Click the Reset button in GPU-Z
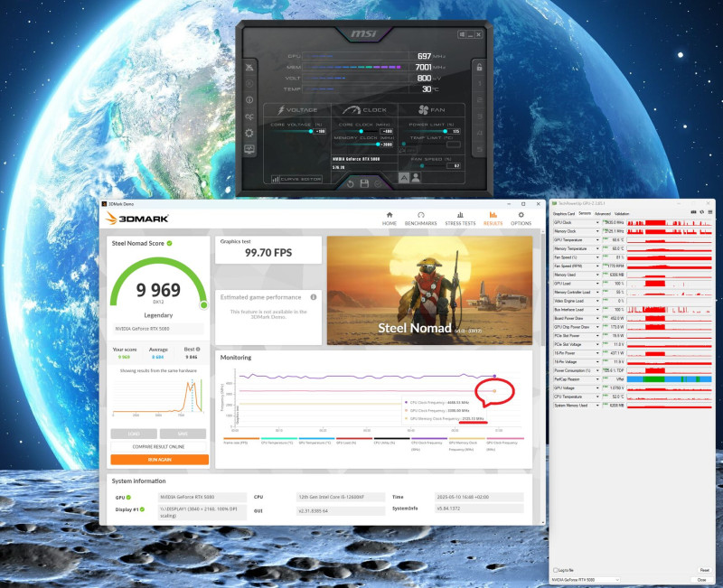 click(704, 571)
